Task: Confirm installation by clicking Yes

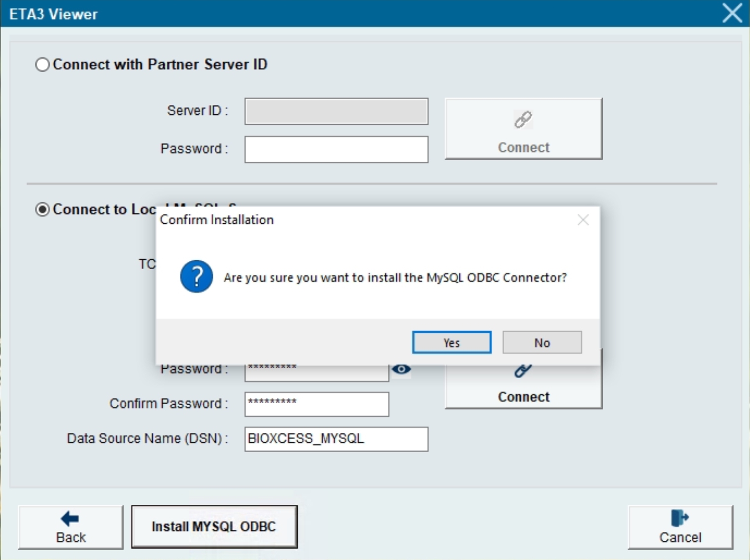Action: [451, 343]
